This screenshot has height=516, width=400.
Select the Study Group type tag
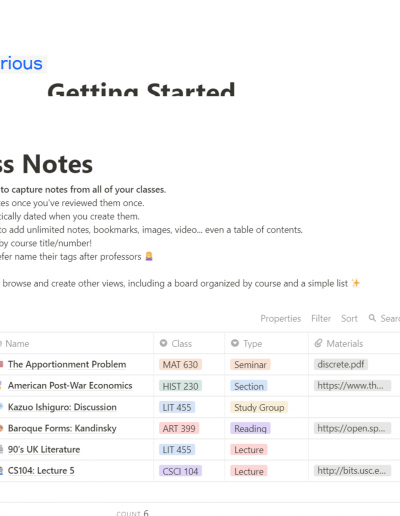(x=259, y=407)
